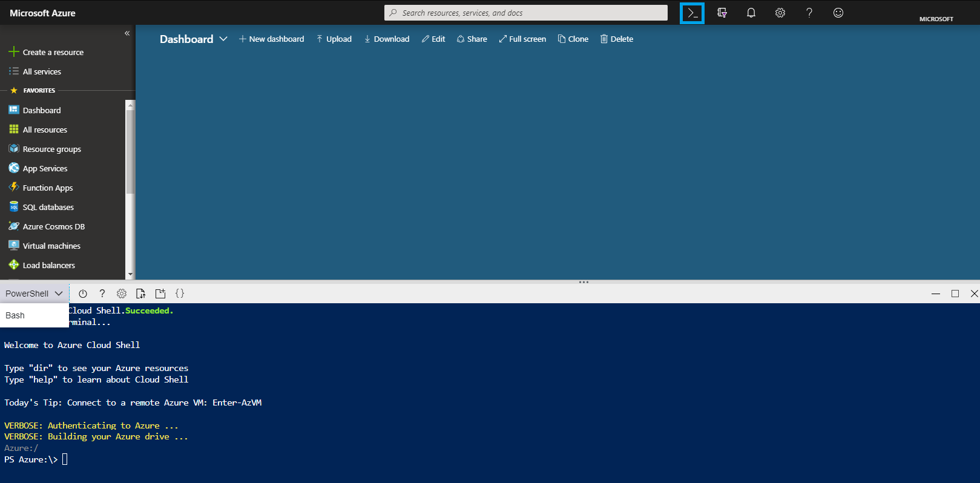The image size is (980, 483).
Task: Expand the Dashboard title dropdown chevron
Action: pos(223,39)
